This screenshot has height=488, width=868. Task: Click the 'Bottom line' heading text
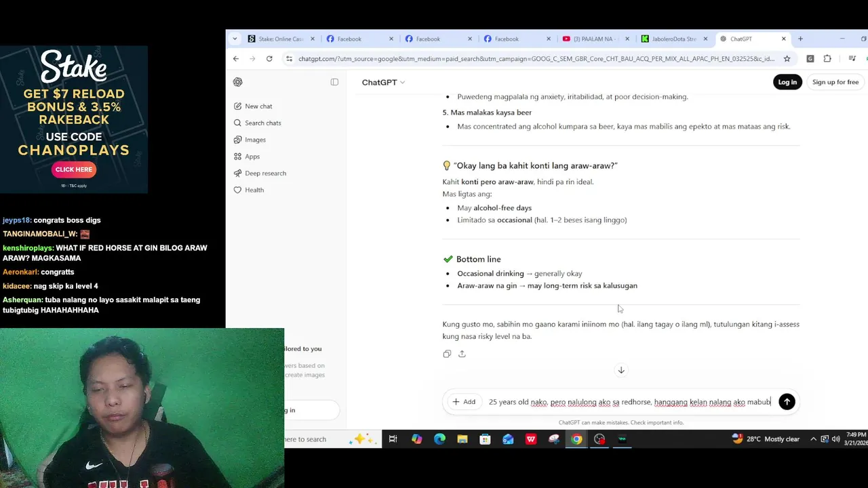pyautogui.click(x=479, y=259)
